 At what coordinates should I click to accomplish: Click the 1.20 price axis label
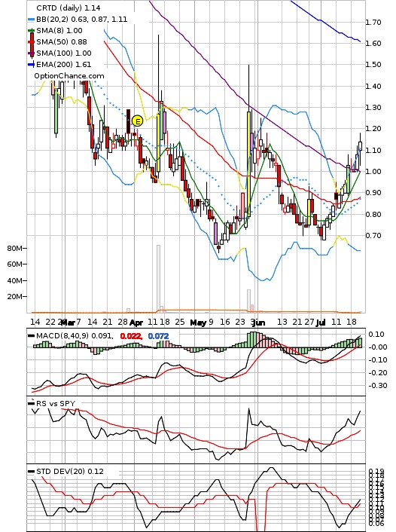click(x=373, y=129)
